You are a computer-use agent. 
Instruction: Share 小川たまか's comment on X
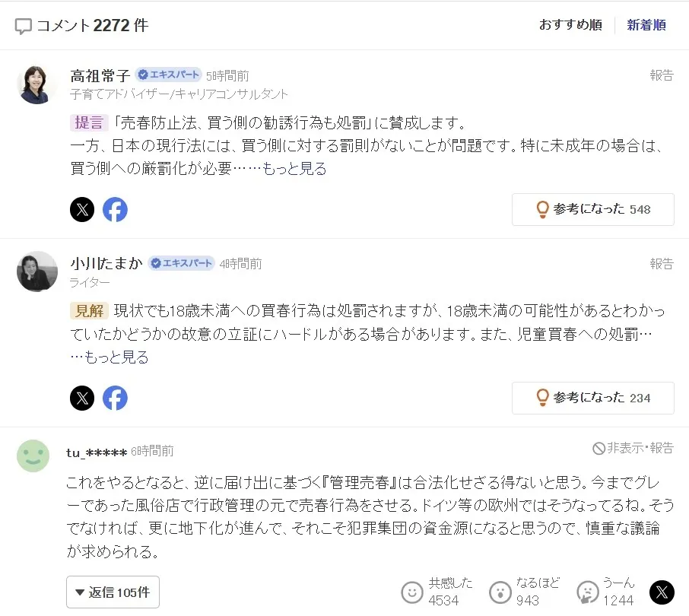[82, 398]
